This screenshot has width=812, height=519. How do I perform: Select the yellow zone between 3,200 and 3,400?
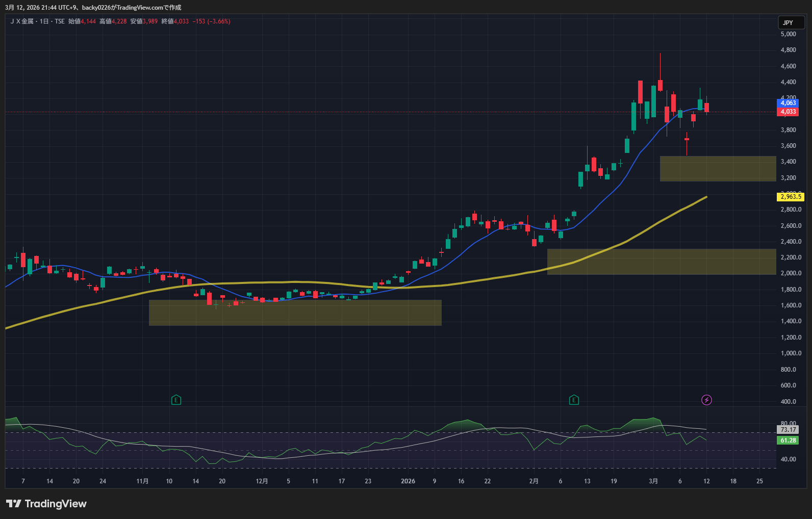tap(718, 169)
